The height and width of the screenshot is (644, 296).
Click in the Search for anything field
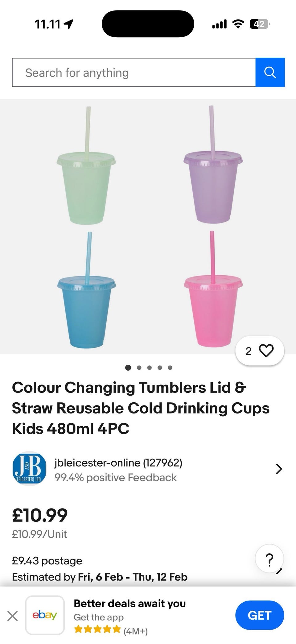tap(134, 73)
